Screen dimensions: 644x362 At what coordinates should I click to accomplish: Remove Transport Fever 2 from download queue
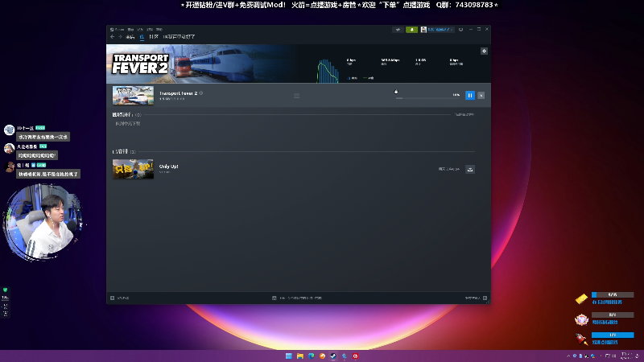click(481, 95)
